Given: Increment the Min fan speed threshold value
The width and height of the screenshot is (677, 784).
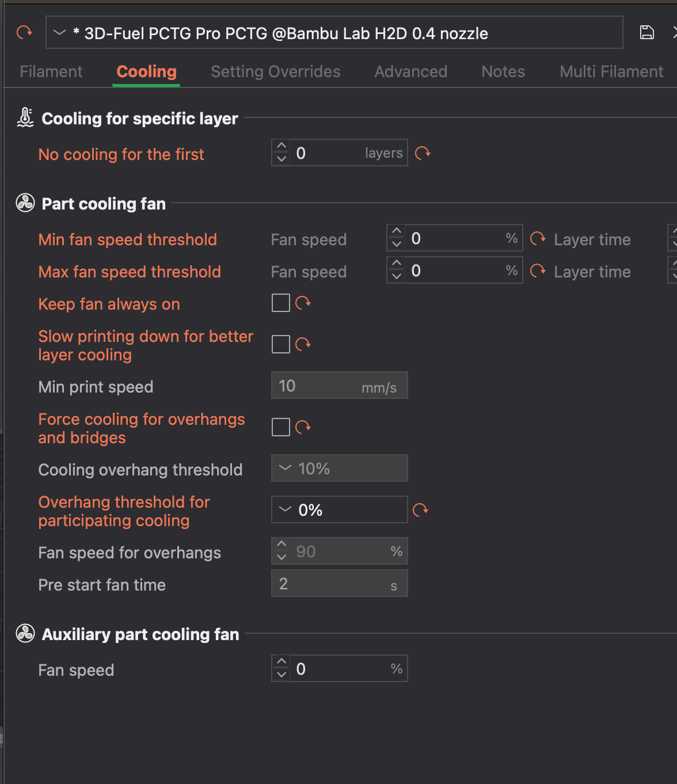Looking at the screenshot, I should point(397,231).
